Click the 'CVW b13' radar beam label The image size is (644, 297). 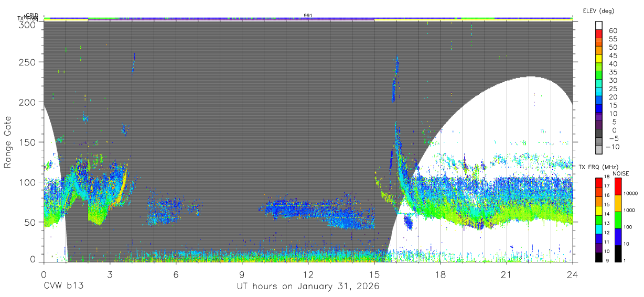63,286
